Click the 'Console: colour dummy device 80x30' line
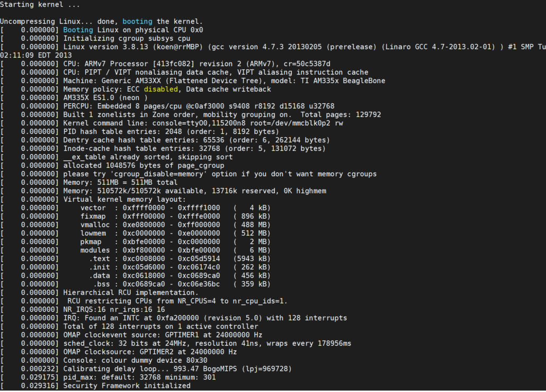The image size is (546, 392). click(135, 361)
